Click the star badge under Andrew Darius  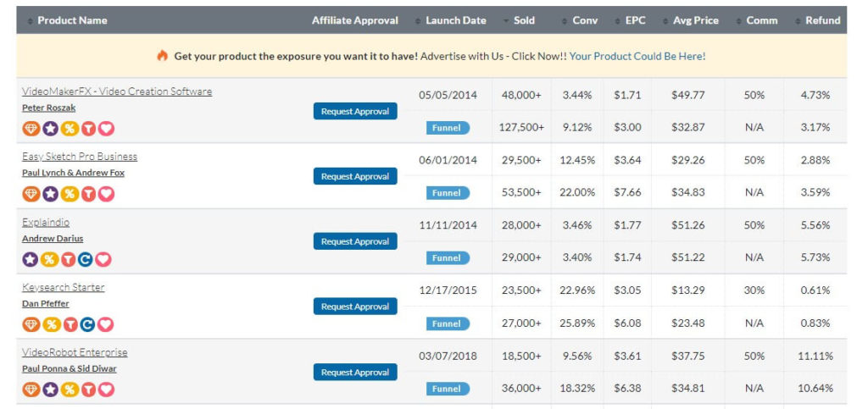[x=31, y=259]
